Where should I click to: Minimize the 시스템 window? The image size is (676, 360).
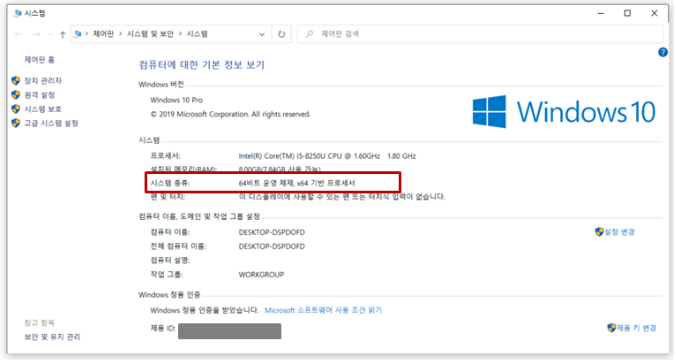coord(601,13)
